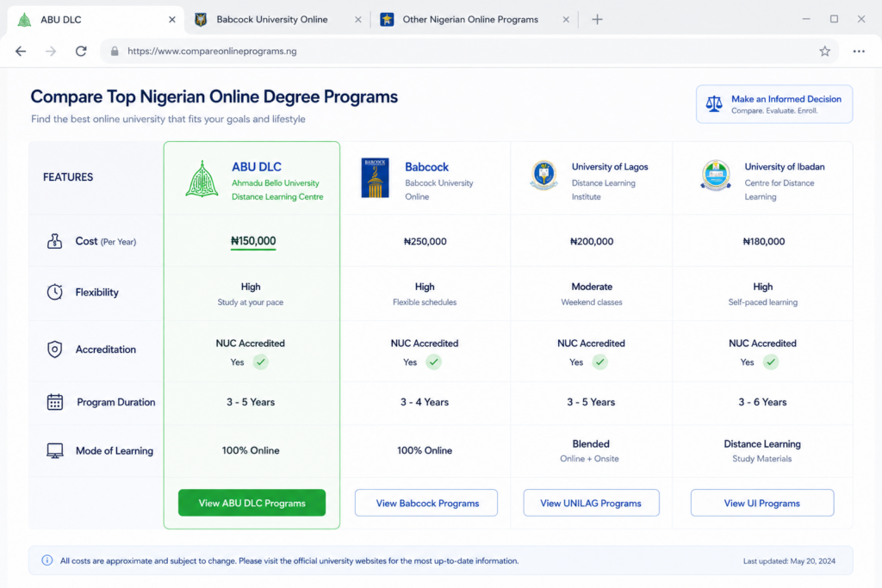Click the FEATURES column header
The width and height of the screenshot is (882, 588).
point(68,177)
